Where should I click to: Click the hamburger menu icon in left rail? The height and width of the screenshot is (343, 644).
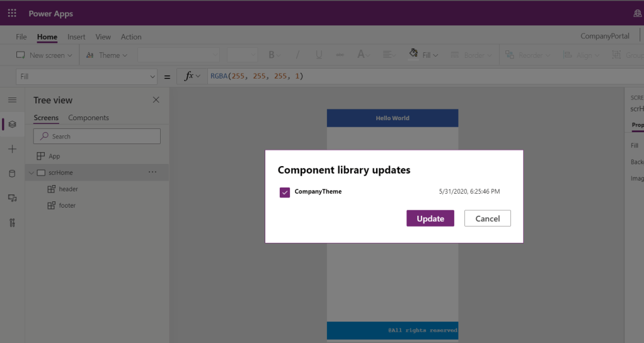point(12,100)
